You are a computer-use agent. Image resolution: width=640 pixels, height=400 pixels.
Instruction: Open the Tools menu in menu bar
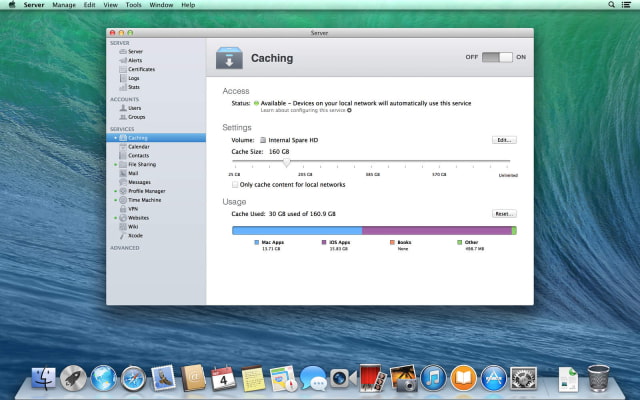pyautogui.click(x=133, y=5)
